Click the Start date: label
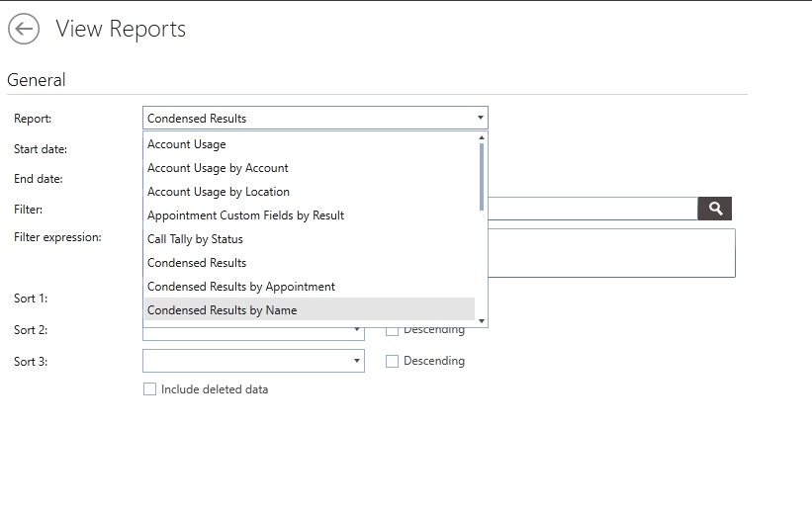This screenshot has width=812, height=514. tap(41, 149)
